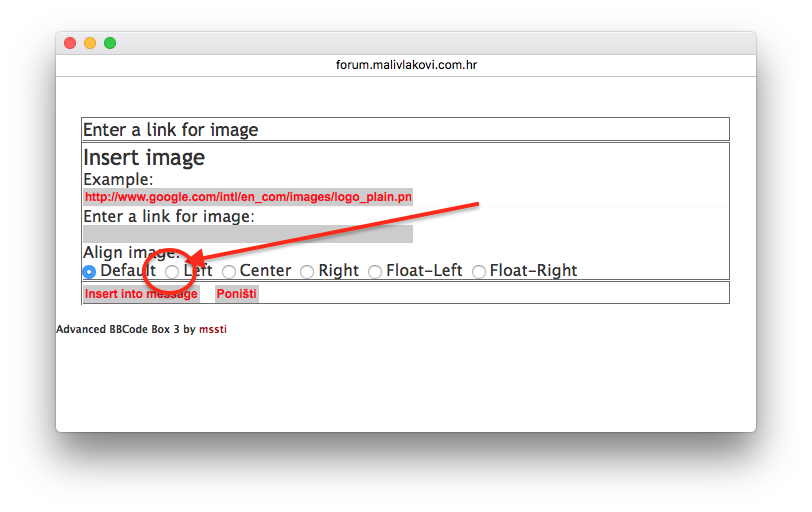Click the 'Example:' label
Screen dimensions: 812x512
119,180
